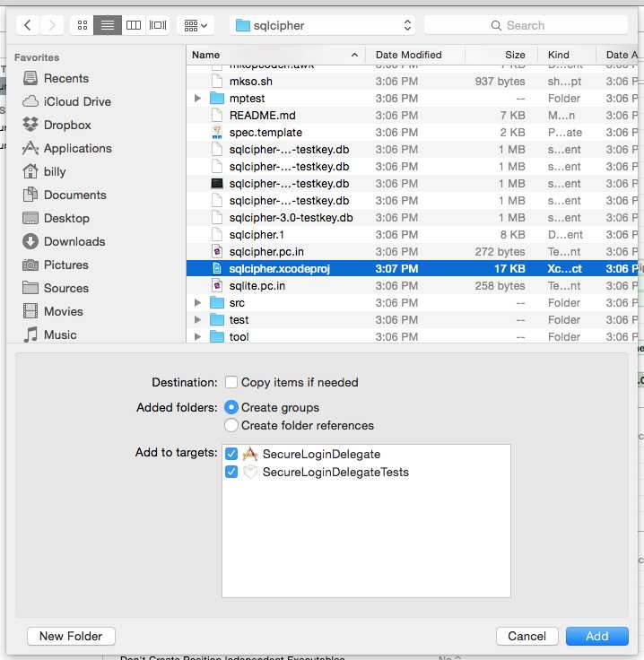Sort files by Size column

[x=501, y=55]
